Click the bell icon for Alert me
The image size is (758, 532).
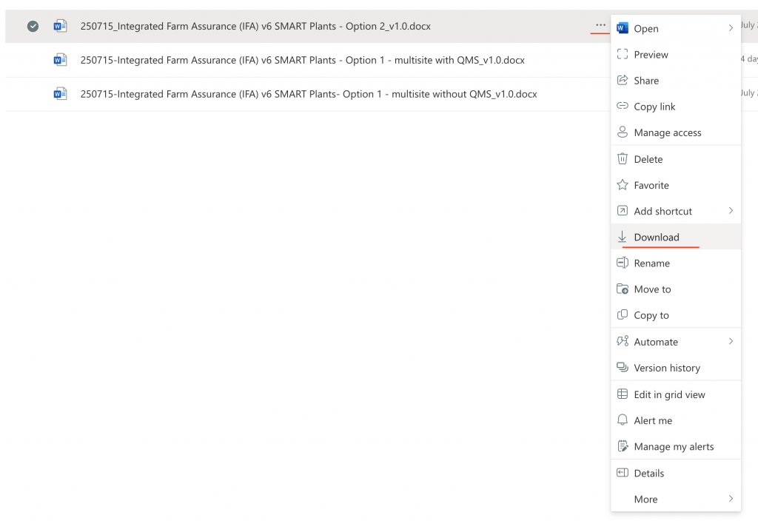623,420
